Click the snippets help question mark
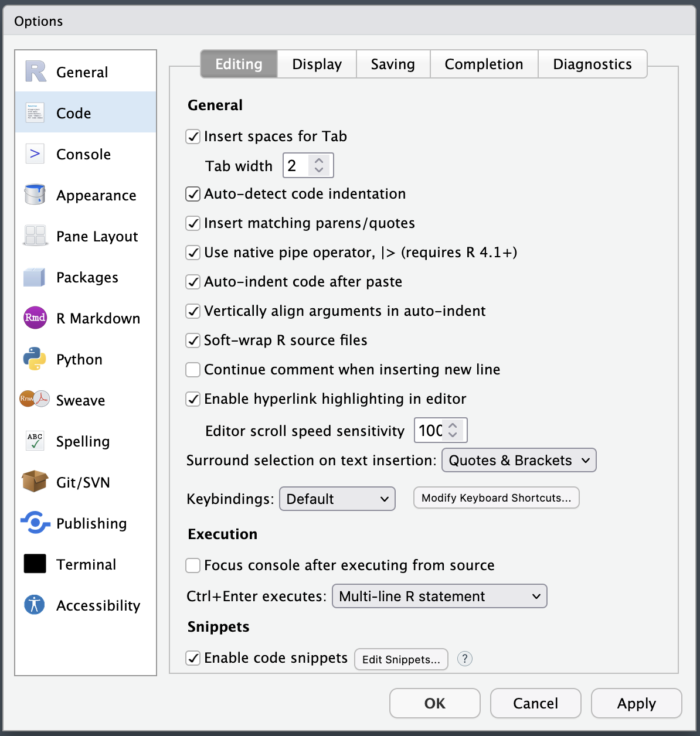The image size is (700, 736). (x=465, y=659)
